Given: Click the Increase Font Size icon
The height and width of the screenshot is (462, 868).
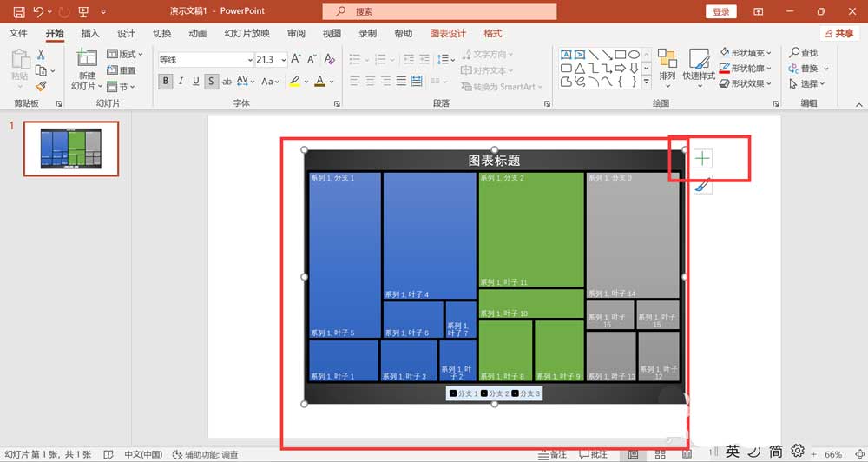Looking at the screenshot, I should (x=296, y=59).
